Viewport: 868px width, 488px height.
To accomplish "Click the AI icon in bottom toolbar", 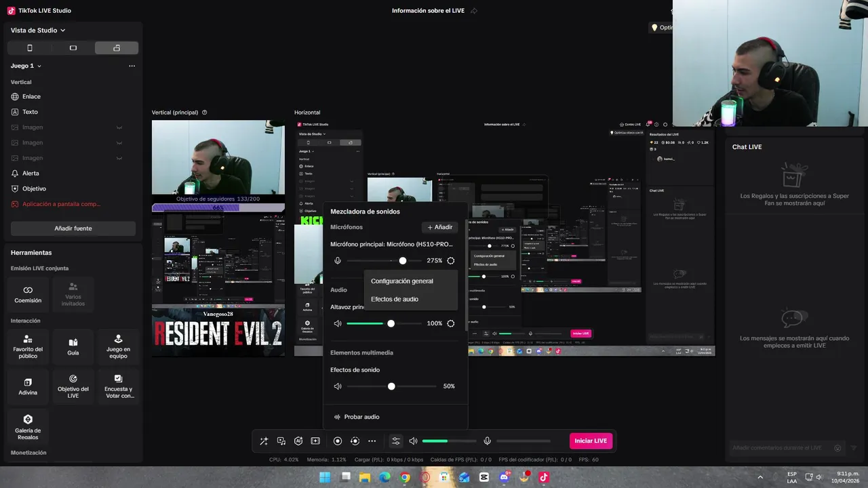I will (x=298, y=441).
